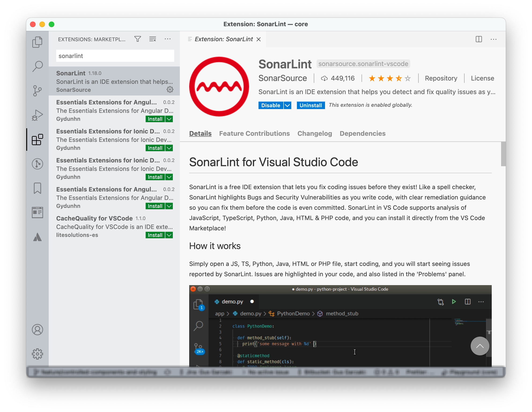Click the 449,116 install count
This screenshot has height=412, width=532.
pyautogui.click(x=343, y=78)
